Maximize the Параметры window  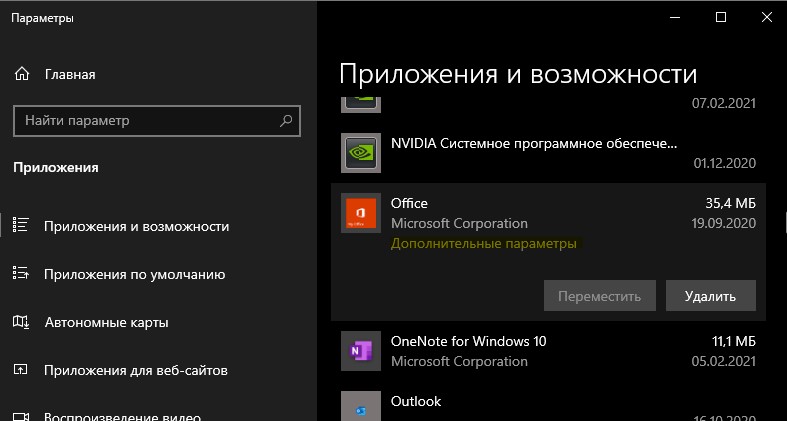pyautogui.click(x=721, y=18)
